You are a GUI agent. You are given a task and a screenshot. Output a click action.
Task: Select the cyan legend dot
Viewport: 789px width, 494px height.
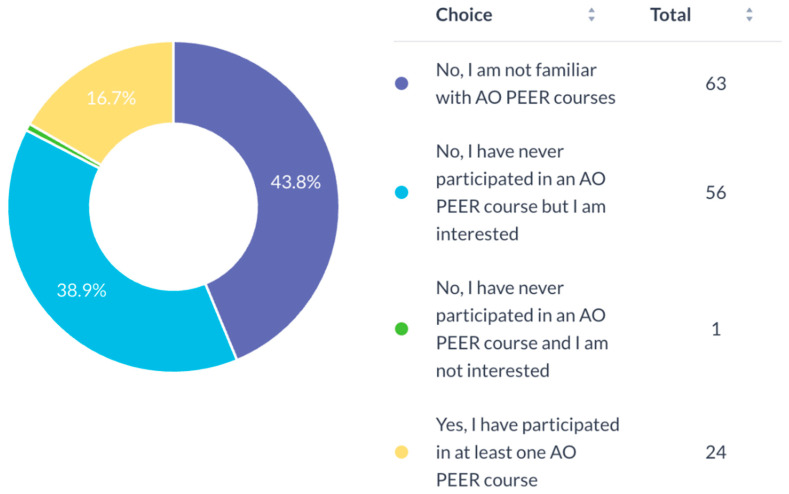click(402, 193)
